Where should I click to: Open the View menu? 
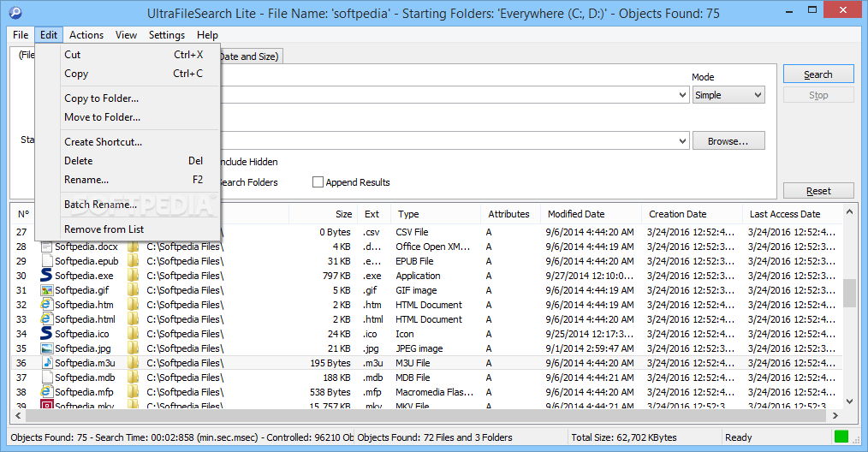126,35
